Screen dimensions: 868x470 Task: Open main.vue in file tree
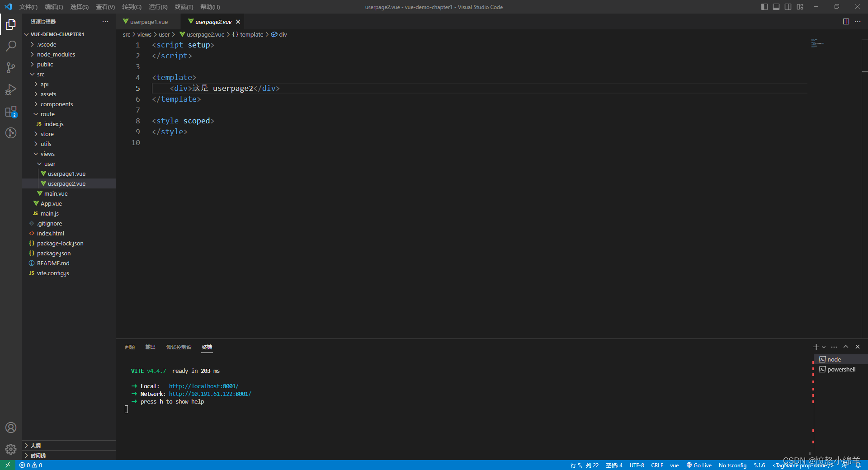[x=69, y=193]
